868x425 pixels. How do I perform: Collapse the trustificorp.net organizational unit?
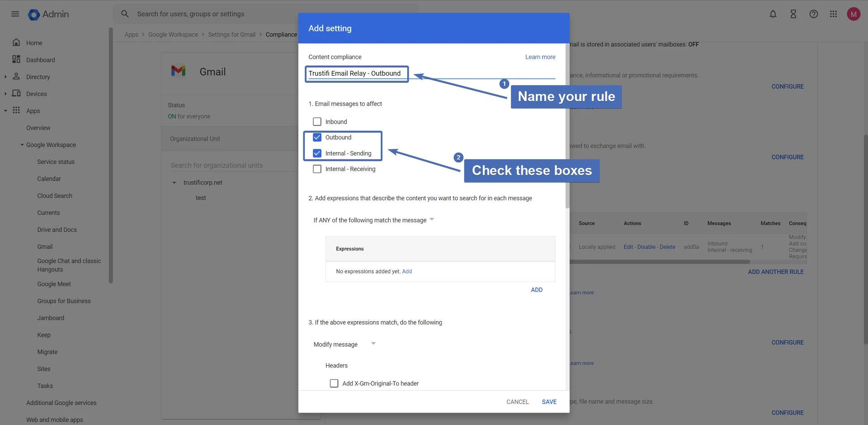(174, 182)
